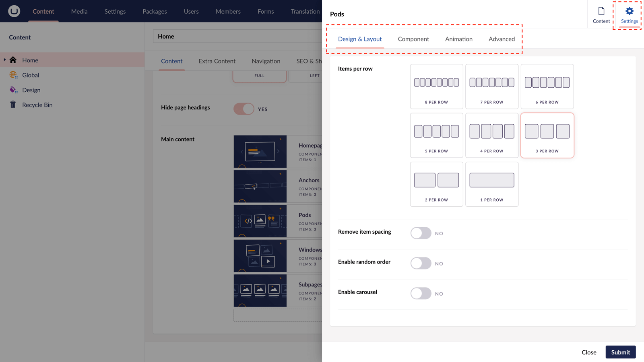This screenshot has height=362, width=644.
Task: Pick the 4 per row layout
Action: [491, 135]
